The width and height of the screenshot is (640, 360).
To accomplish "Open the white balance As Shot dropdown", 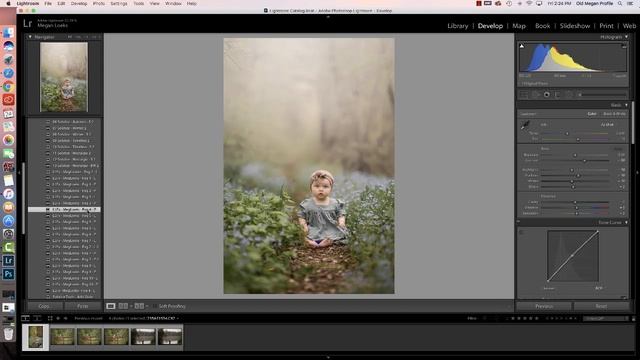I will 608,124.
